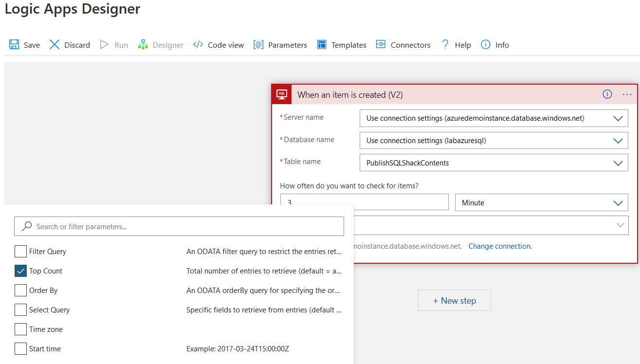Click the Info toolbar item
The image size is (640, 364).
[x=495, y=45]
